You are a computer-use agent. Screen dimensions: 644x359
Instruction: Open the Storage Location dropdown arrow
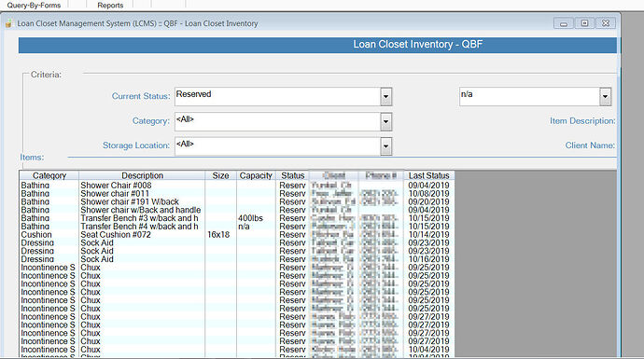tap(385, 146)
